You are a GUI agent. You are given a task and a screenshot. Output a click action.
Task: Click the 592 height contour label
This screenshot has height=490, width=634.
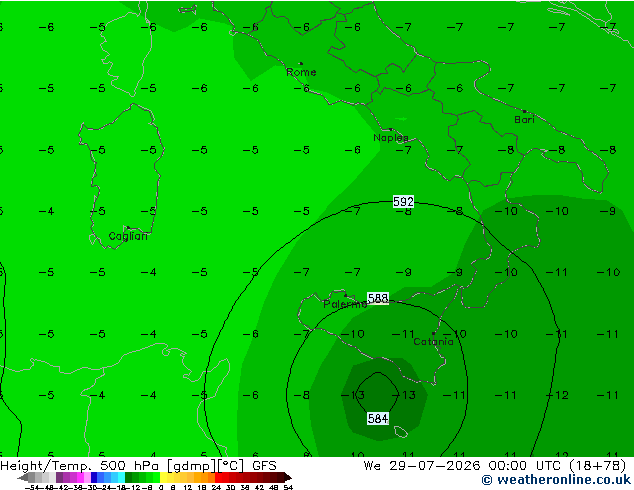(x=403, y=201)
